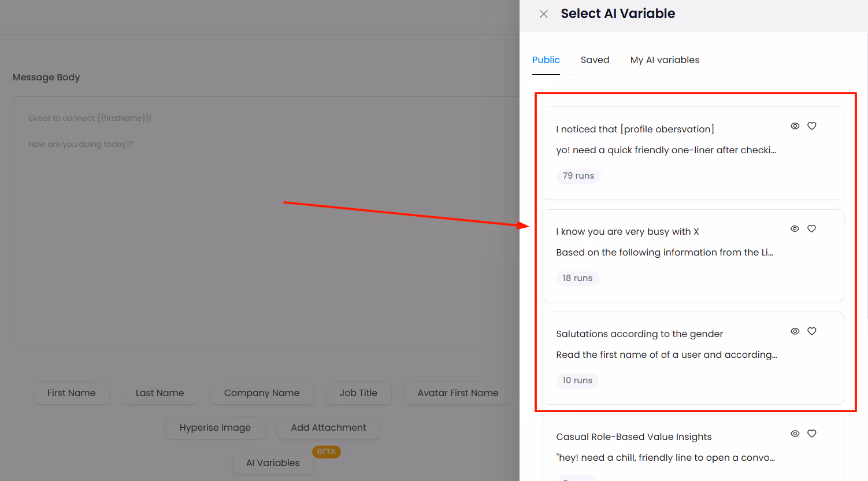
Task: Favorite the 'I noticed that' variable
Action: pyautogui.click(x=811, y=125)
